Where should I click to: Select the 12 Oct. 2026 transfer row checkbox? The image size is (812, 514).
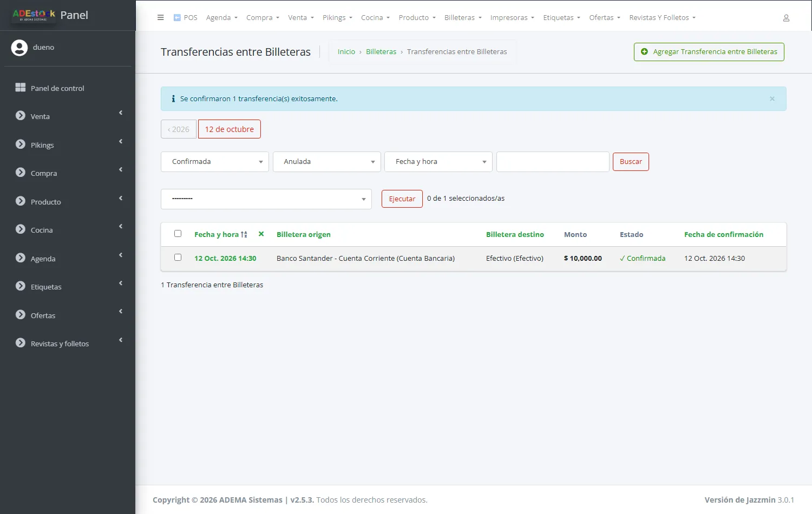[x=178, y=258]
